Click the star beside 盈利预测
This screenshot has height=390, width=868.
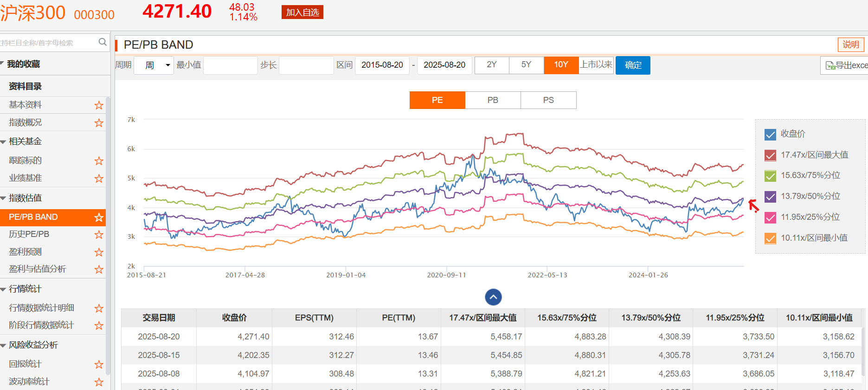tap(99, 252)
